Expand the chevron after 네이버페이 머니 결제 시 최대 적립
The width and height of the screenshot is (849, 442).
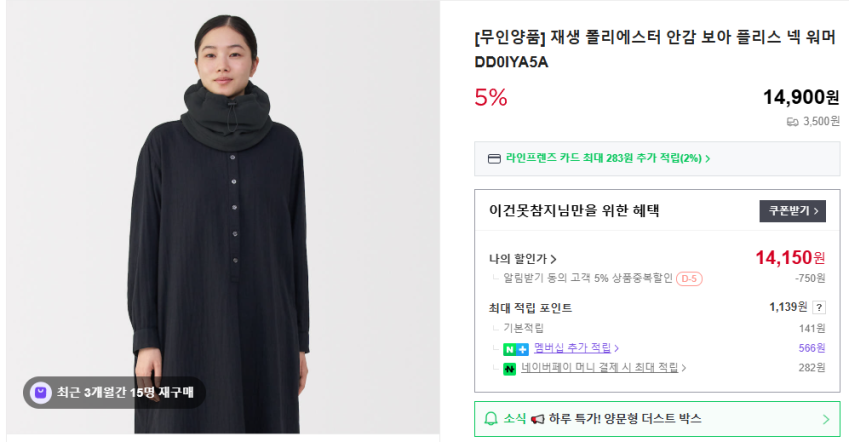click(684, 368)
